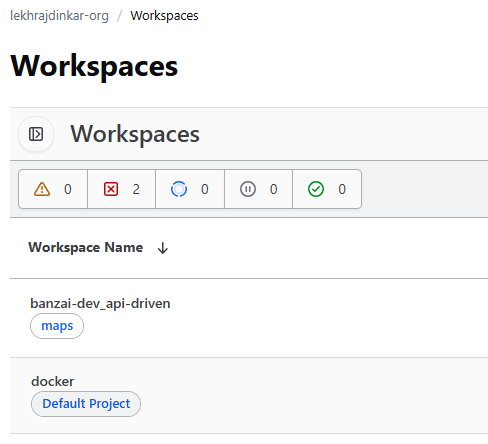488x444 pixels.
Task: Toggle the needs-attention filter showing 0
Action: [x=53, y=189]
